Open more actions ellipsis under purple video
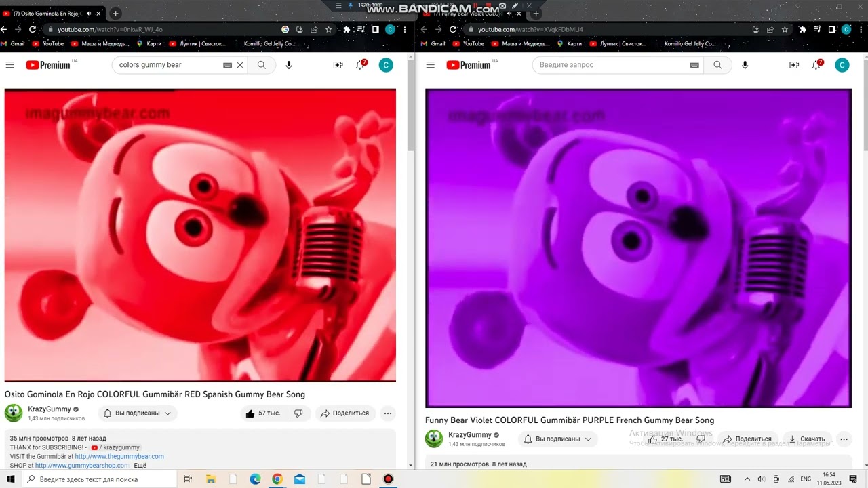Image resolution: width=868 pixels, height=488 pixels. [x=844, y=439]
